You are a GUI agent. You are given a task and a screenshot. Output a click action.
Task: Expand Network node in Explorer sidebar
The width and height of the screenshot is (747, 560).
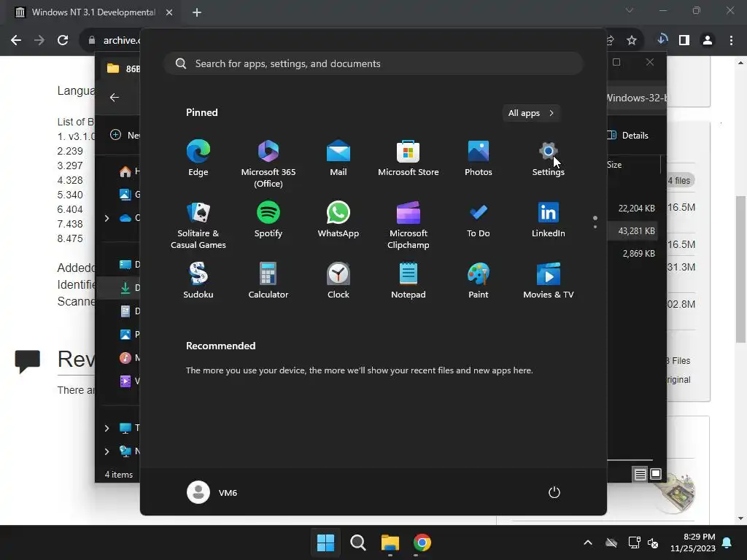107,451
